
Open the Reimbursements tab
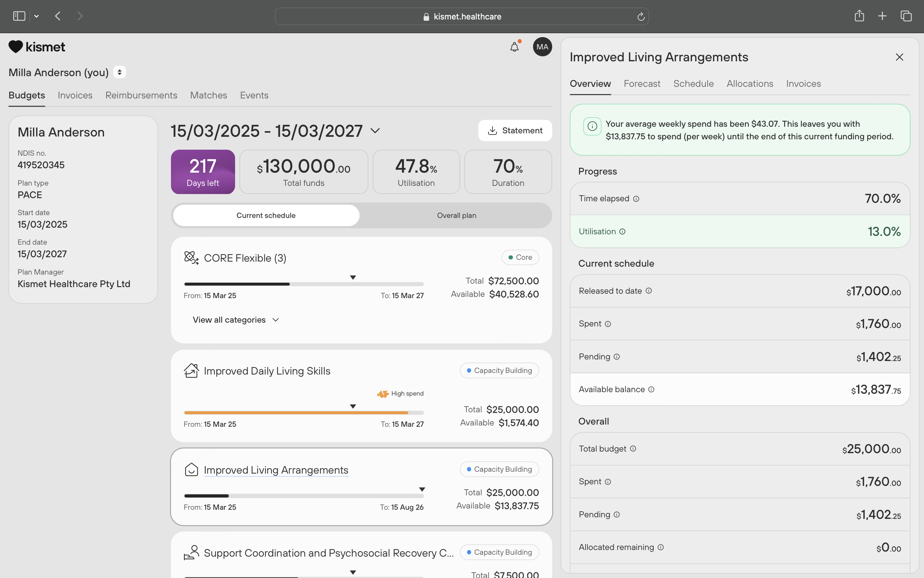point(141,95)
